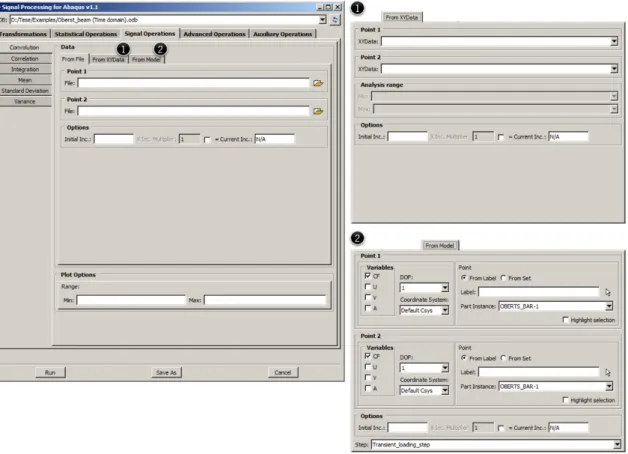
Task: Toggle CF variable checkbox for Point 2
Action: [368, 356]
